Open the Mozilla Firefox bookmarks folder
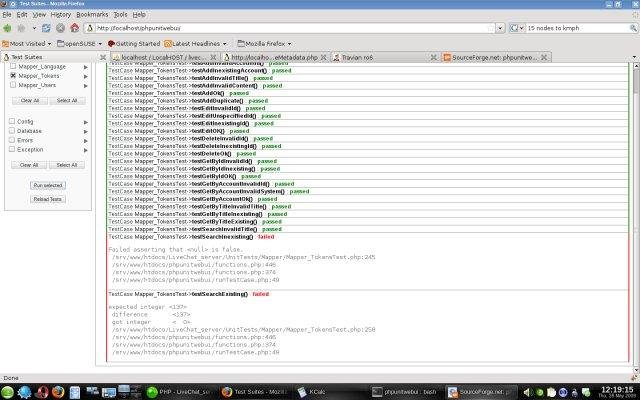This screenshot has height=400, width=640. tap(264, 44)
